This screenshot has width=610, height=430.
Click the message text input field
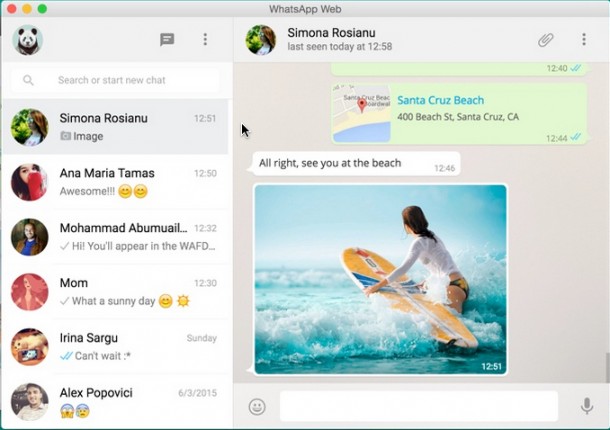pos(418,406)
